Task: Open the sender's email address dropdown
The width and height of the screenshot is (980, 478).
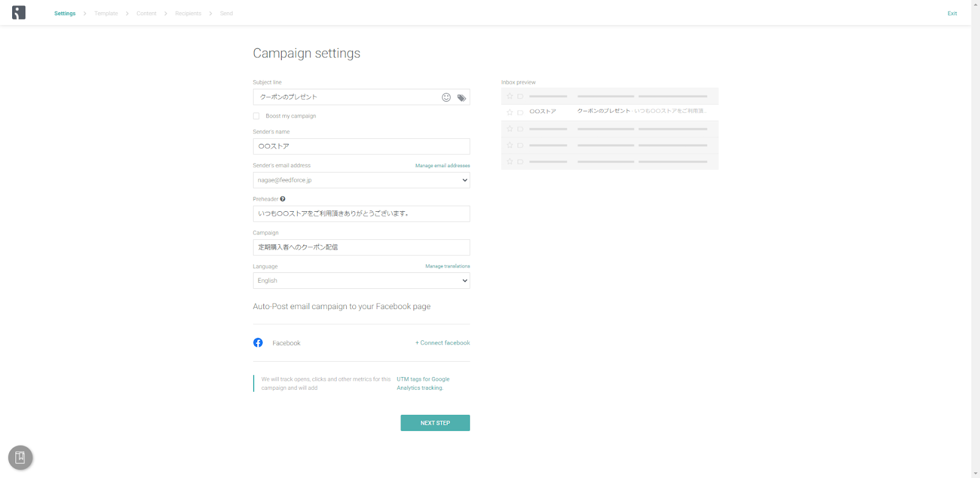Action: coord(361,180)
